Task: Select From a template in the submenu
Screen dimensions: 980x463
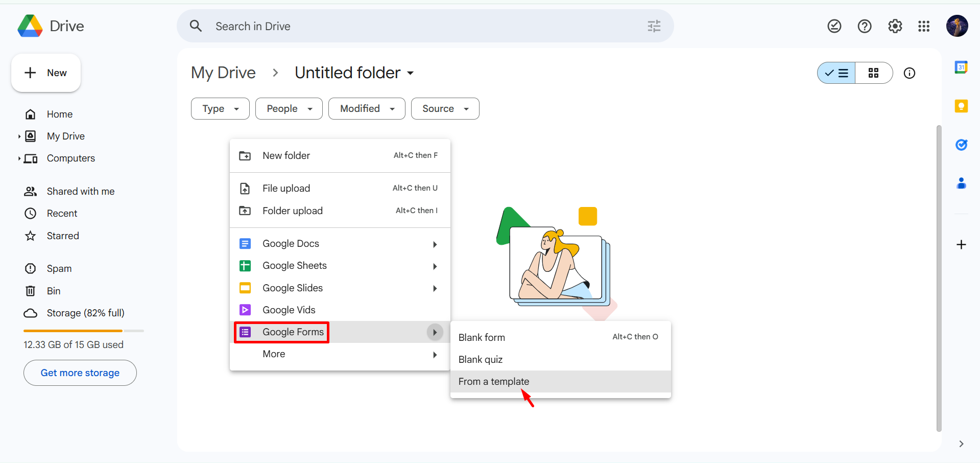Action: click(x=561, y=382)
